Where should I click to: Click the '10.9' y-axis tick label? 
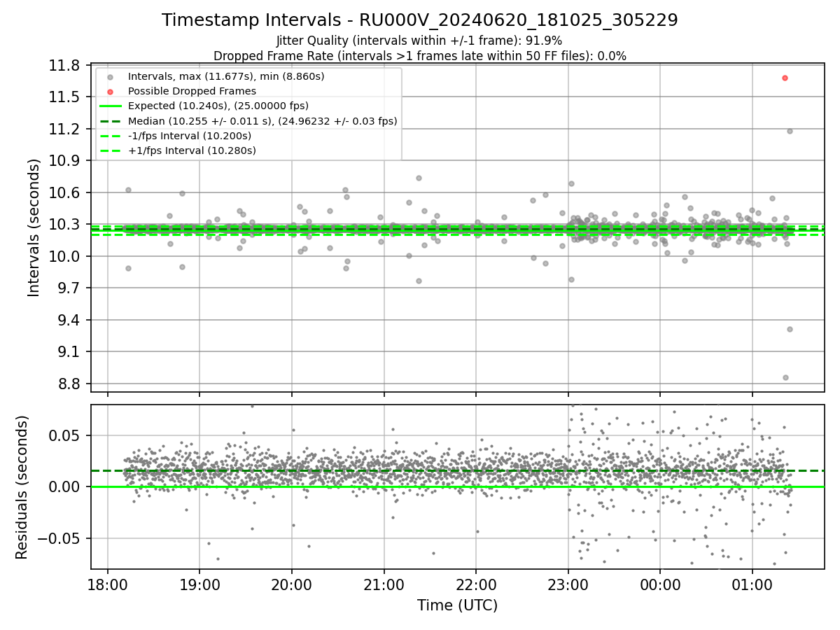tap(64, 160)
